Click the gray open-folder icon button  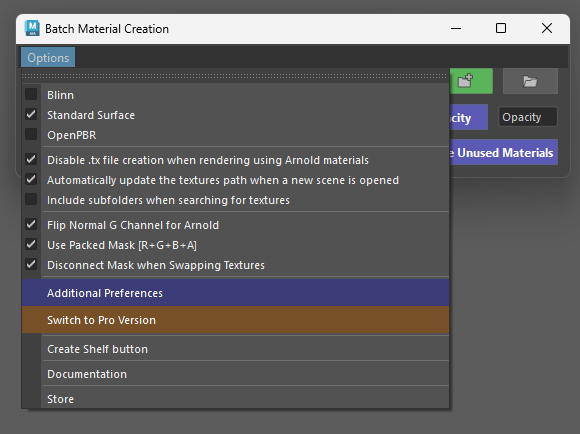530,81
